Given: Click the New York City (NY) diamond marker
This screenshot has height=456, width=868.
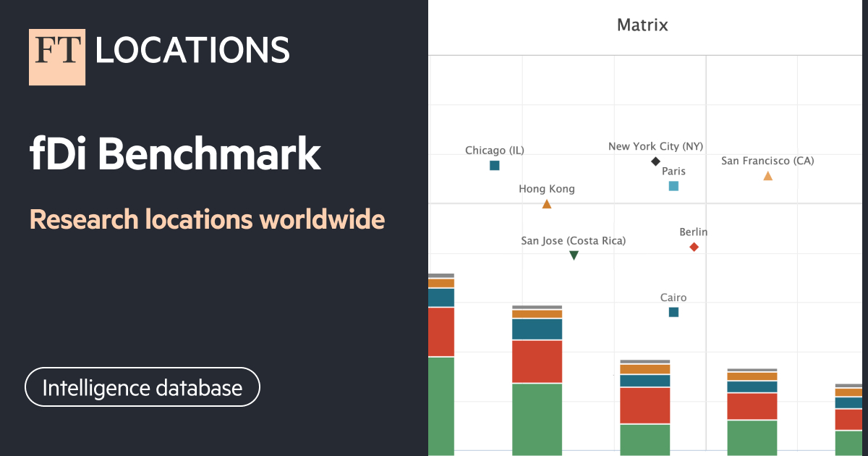Looking at the screenshot, I should pos(655,161).
